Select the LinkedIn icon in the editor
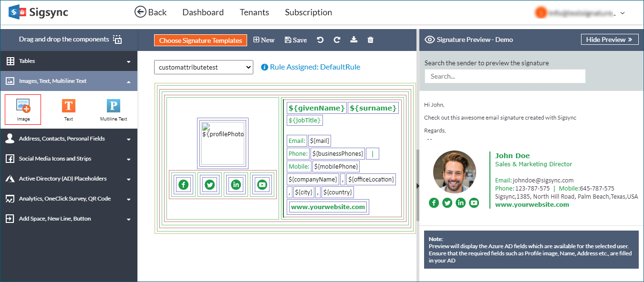The image size is (644, 282). [236, 185]
